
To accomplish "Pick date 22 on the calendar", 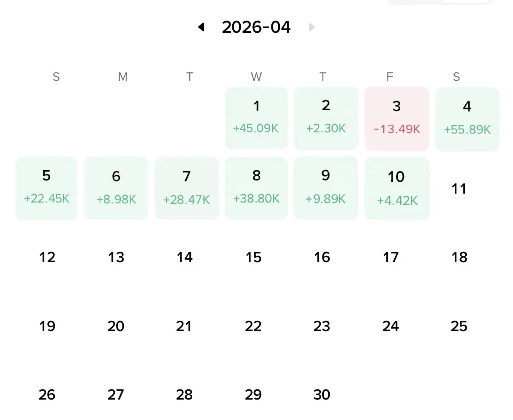I will (253, 326).
